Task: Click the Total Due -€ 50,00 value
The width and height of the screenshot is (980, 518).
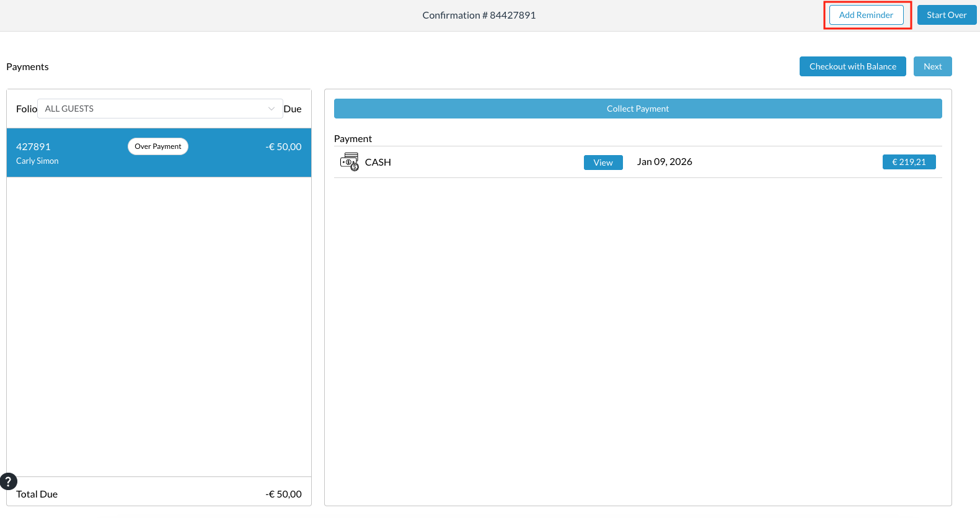Action: pyautogui.click(x=283, y=494)
